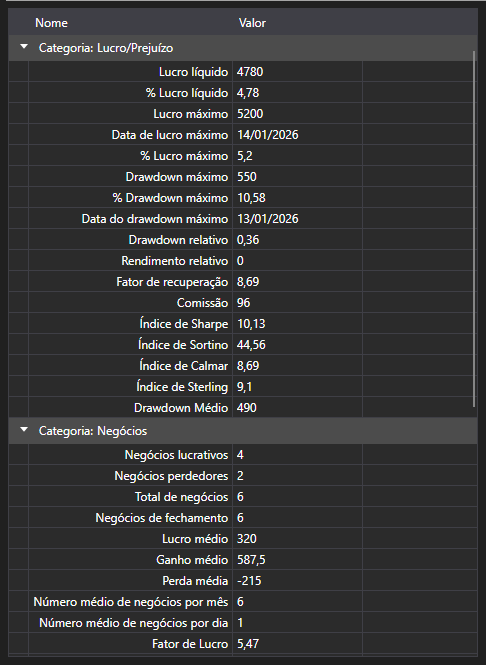Image resolution: width=486 pixels, height=665 pixels.
Task: Select the Ganho médio label
Action: [192, 560]
